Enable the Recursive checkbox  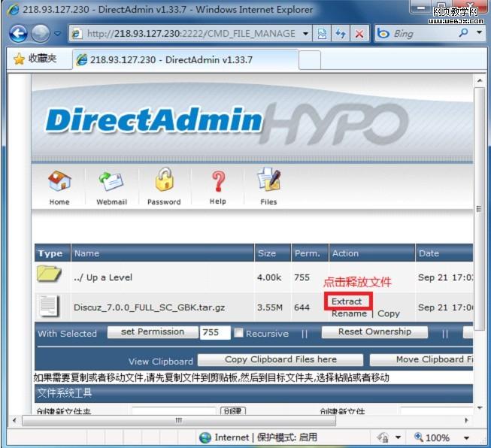pyautogui.click(x=238, y=333)
